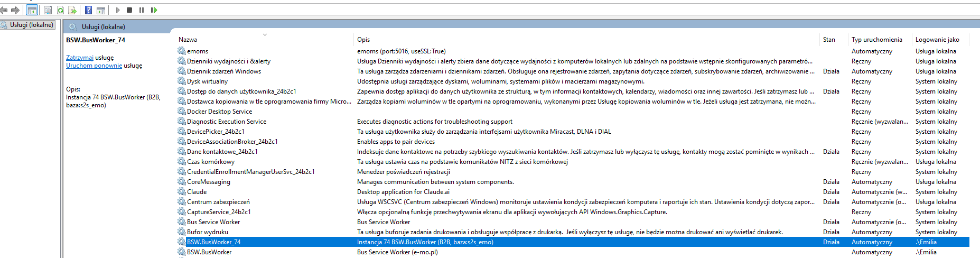Click the Zatrzymaj link
Screen dimensions: 980x258
[x=80, y=58]
